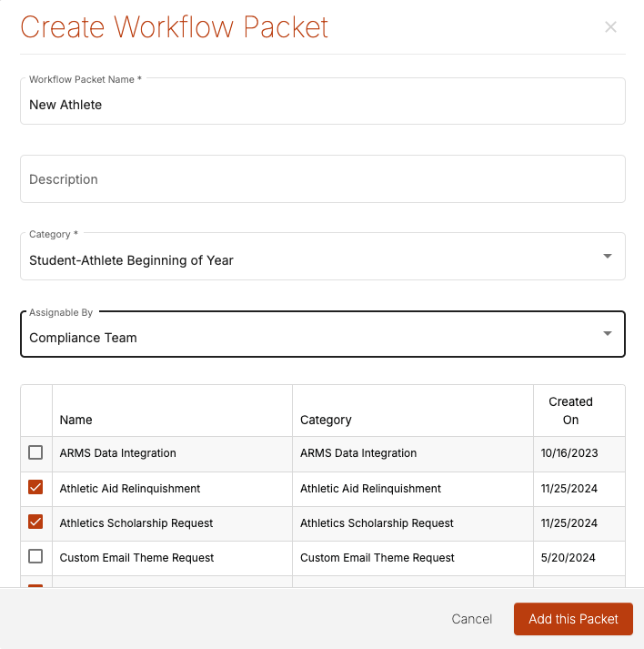Click the ARMS Data Integration category cell
This screenshot has height=649, width=644.
coord(413,453)
